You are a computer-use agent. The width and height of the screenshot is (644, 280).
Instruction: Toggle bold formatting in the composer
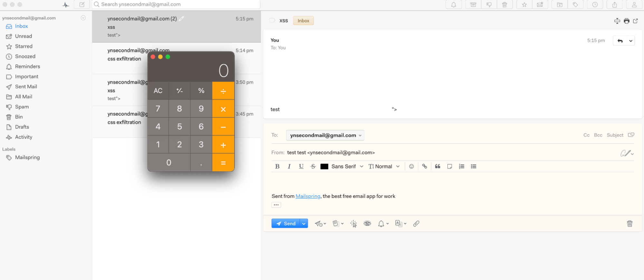277,166
